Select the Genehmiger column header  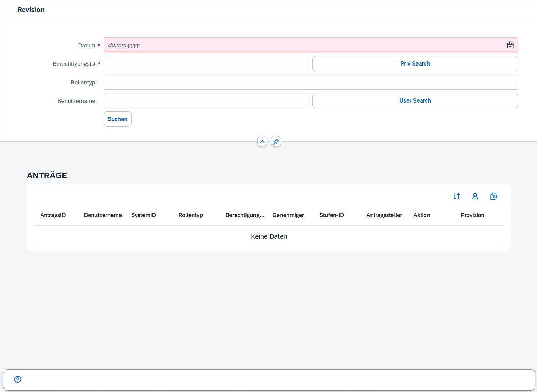288,215
